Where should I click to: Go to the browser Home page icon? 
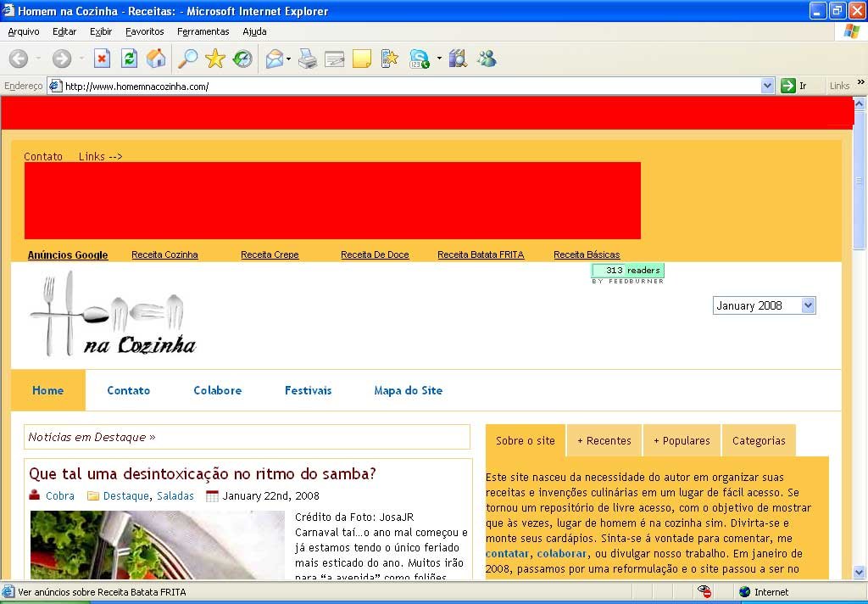click(x=156, y=59)
